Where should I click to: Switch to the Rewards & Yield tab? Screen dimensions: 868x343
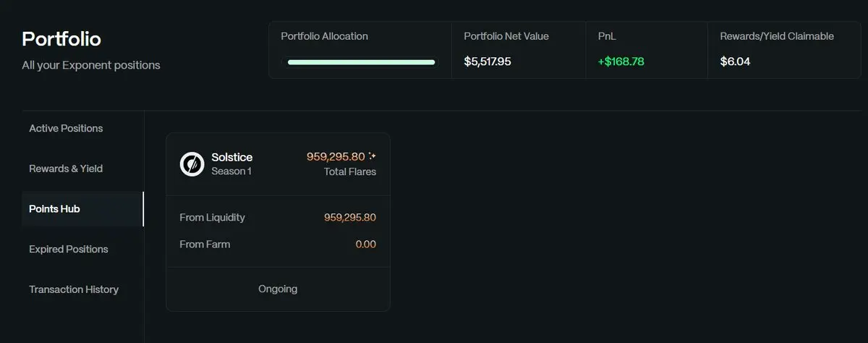coord(66,169)
